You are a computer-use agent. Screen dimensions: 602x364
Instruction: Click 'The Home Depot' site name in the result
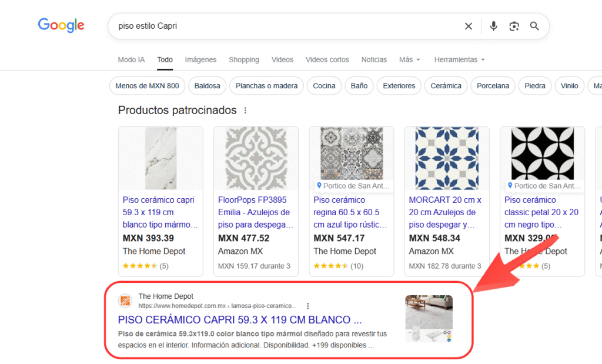point(166,296)
